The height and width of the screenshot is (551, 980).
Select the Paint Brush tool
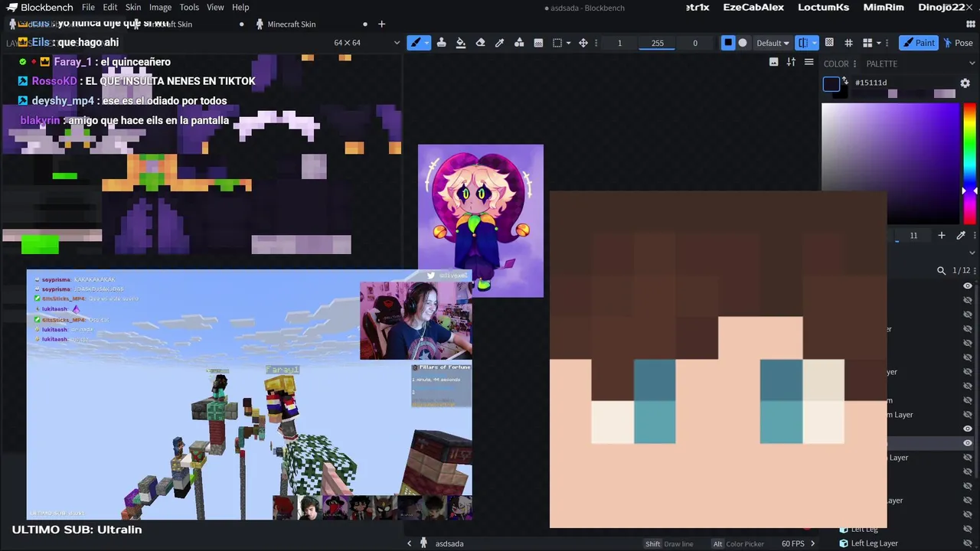416,43
